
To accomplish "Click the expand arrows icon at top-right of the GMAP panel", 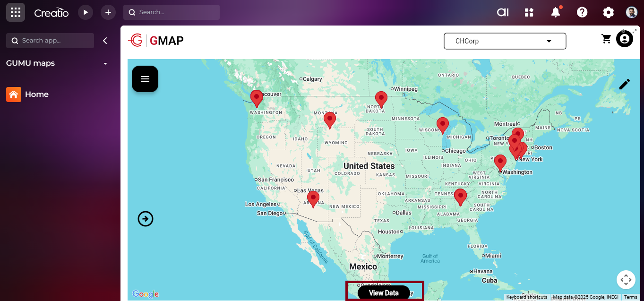I will point(634,31).
